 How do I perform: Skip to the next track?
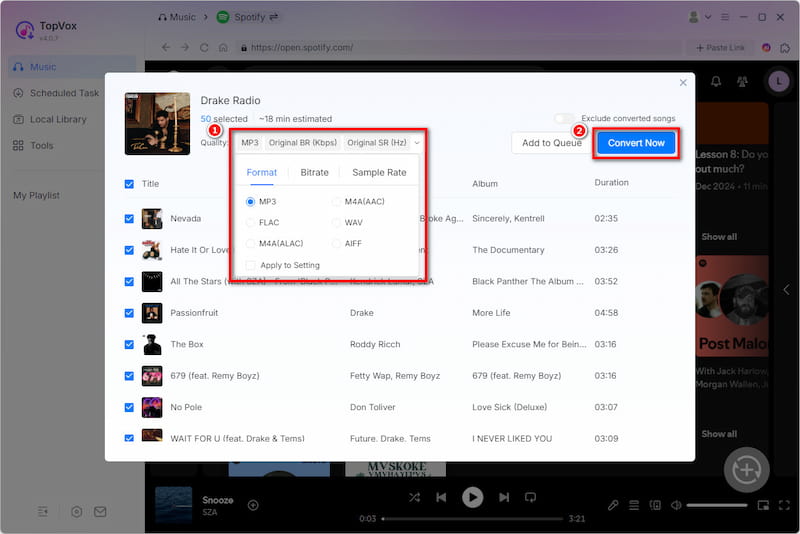point(504,497)
